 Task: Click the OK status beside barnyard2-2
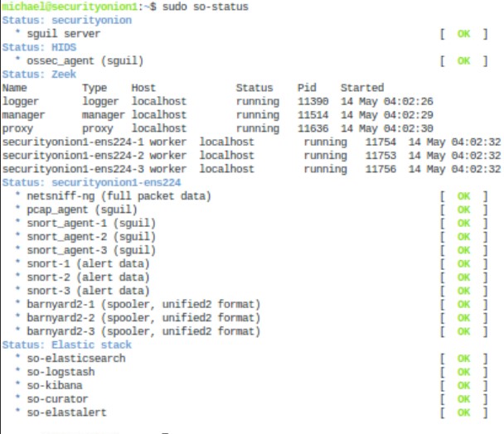463,318
